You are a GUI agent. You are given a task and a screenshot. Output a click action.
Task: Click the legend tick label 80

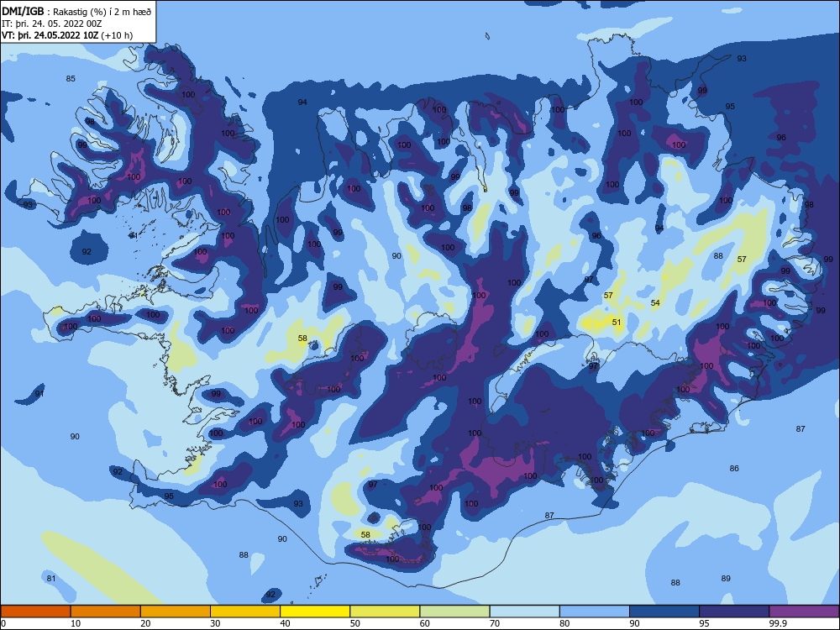[564, 623]
